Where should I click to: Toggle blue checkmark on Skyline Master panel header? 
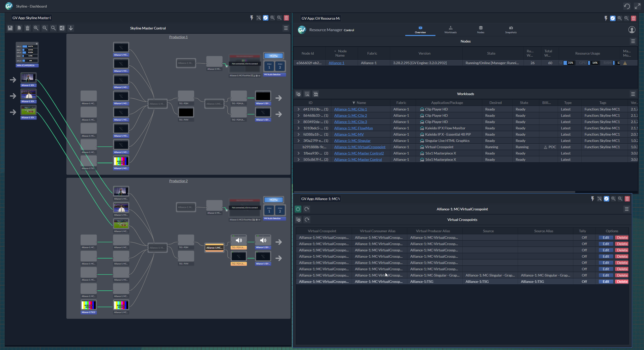click(x=265, y=18)
